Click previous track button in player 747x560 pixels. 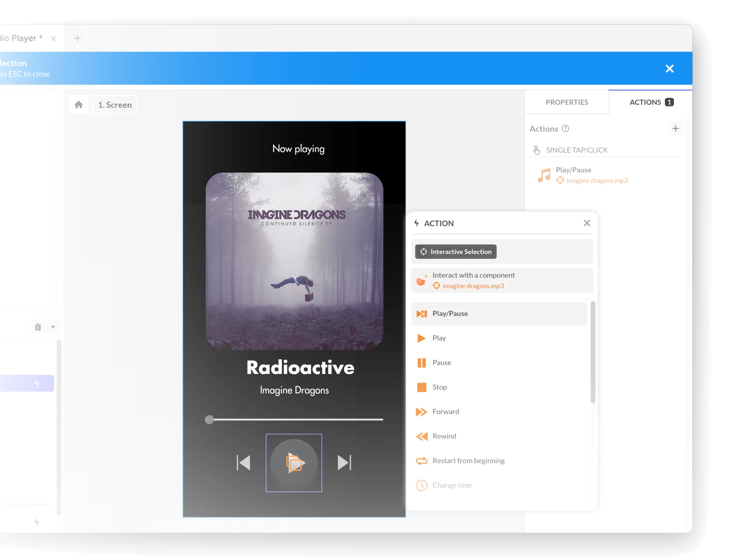point(243,463)
